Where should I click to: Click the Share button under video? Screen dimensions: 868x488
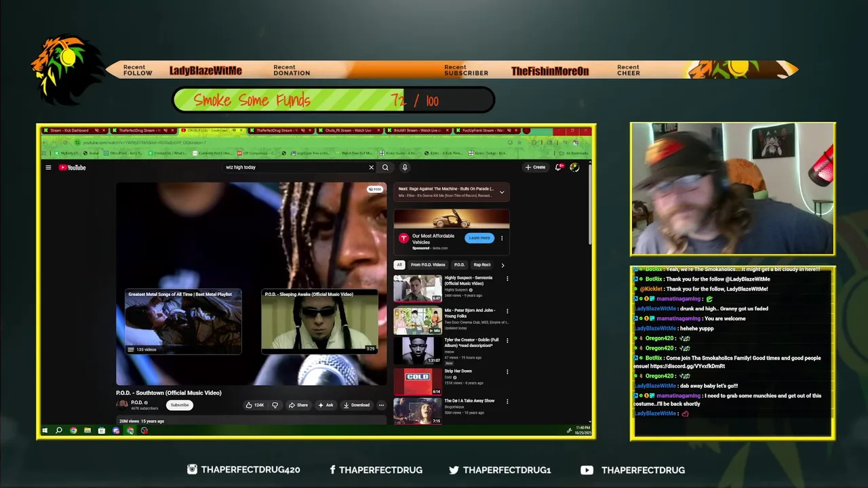tap(298, 405)
